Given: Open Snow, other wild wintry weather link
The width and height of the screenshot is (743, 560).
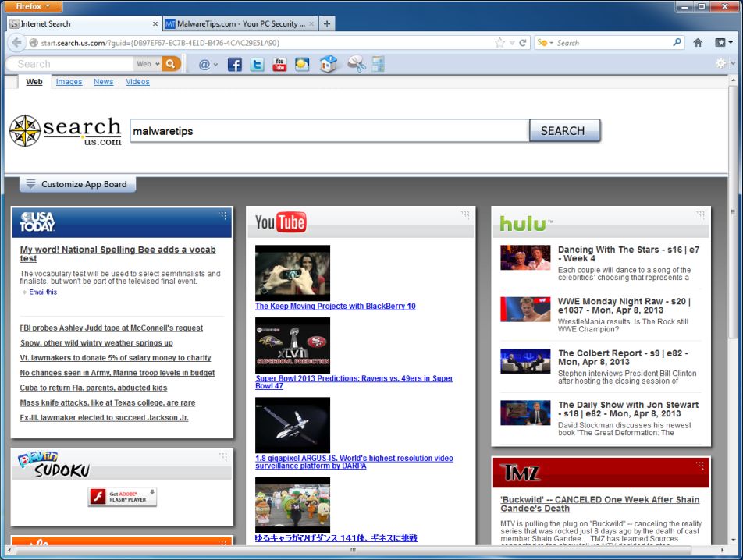Looking at the screenshot, I should click(96, 342).
